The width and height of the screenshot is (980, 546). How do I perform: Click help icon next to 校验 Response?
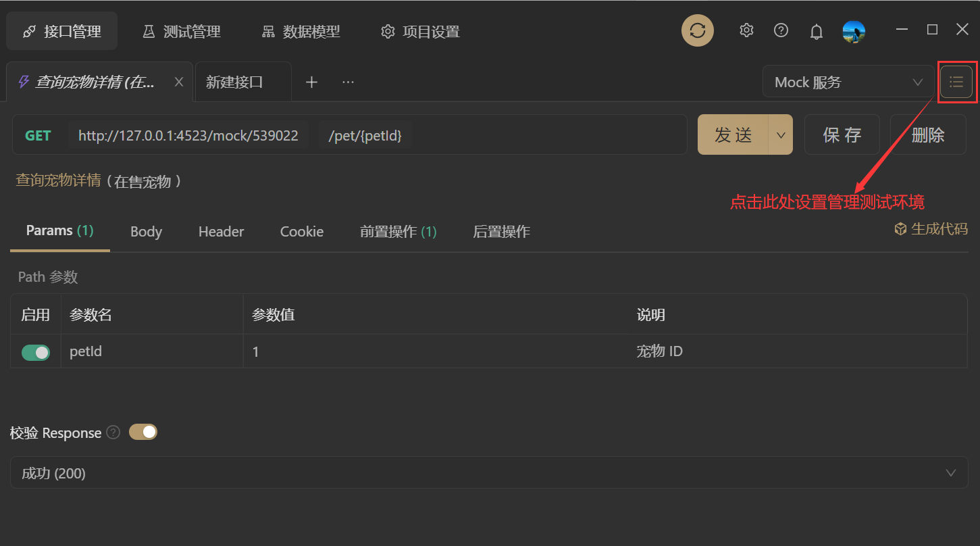[113, 432]
